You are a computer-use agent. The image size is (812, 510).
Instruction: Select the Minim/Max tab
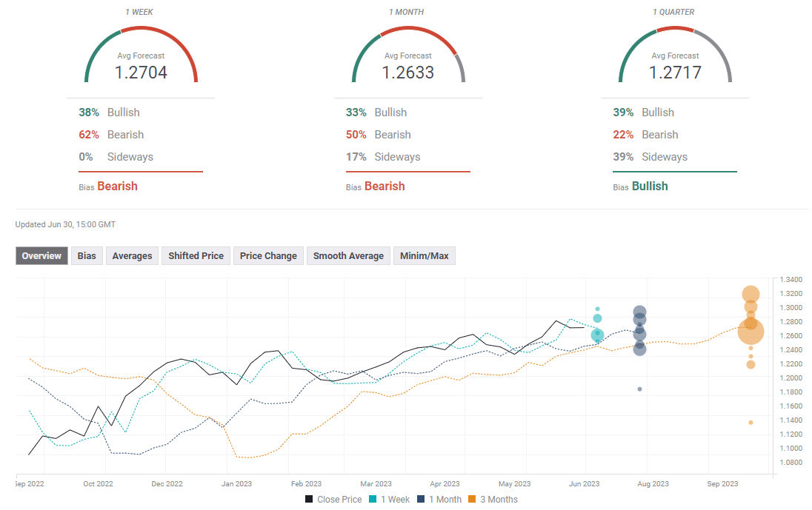click(424, 256)
